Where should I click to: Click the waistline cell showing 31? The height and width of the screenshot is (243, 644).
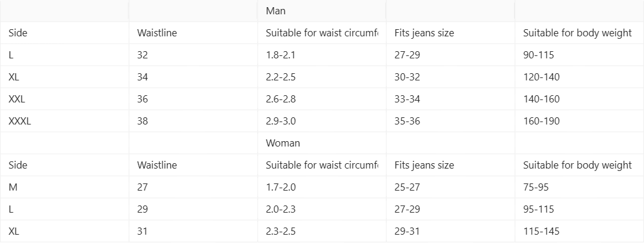[143, 231]
